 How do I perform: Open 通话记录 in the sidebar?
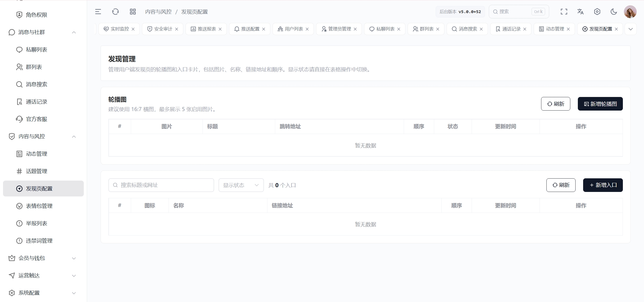43,102
